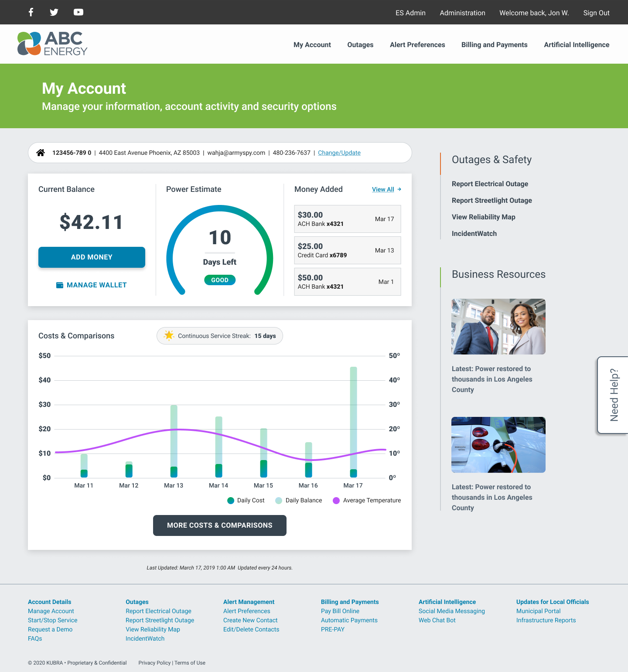The width and height of the screenshot is (628, 672).
Task: Click Request a Demo footer link
Action: point(50,630)
